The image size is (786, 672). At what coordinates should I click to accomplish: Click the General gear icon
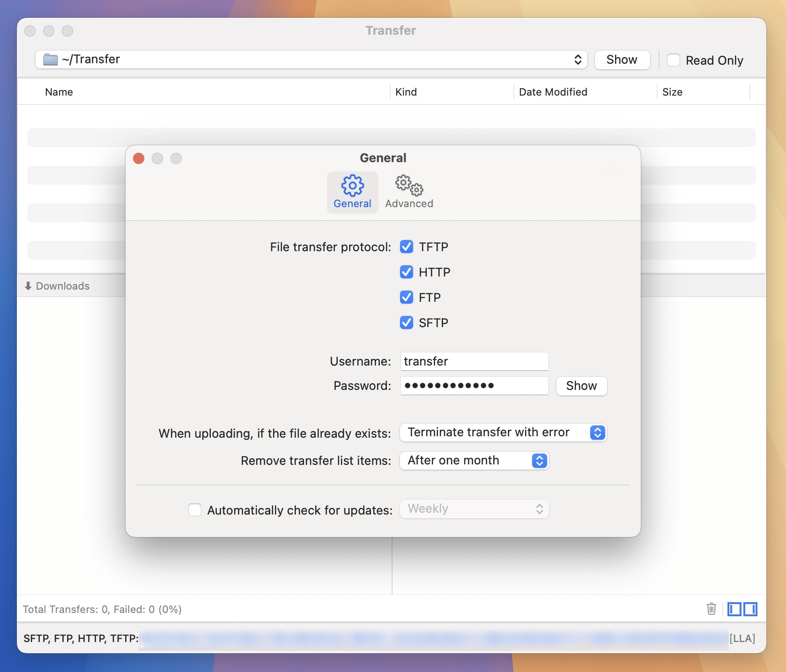point(352,186)
